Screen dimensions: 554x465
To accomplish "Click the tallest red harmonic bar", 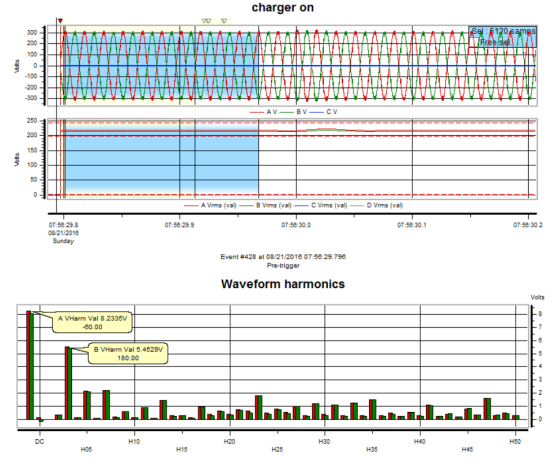I will coord(28,365).
